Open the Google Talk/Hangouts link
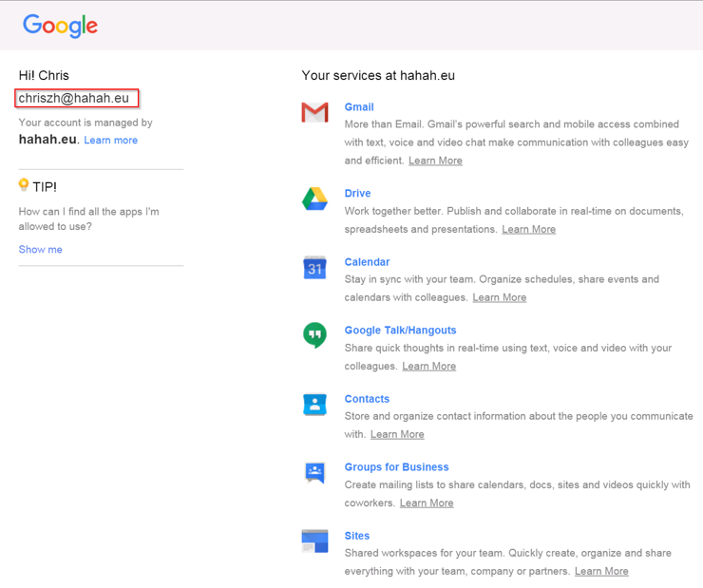Viewport: 703px width, 588px height. coord(400,331)
